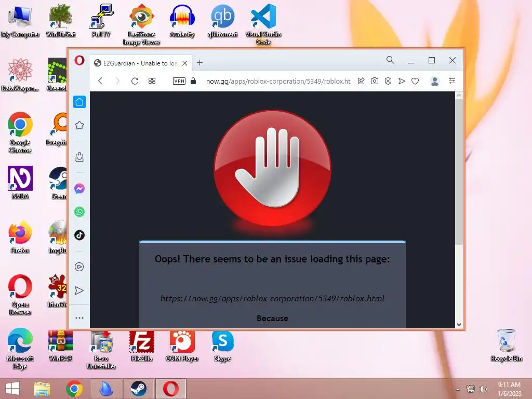Open TikTok in sidebar
Image resolution: width=532 pixels, height=399 pixels.
(x=79, y=235)
